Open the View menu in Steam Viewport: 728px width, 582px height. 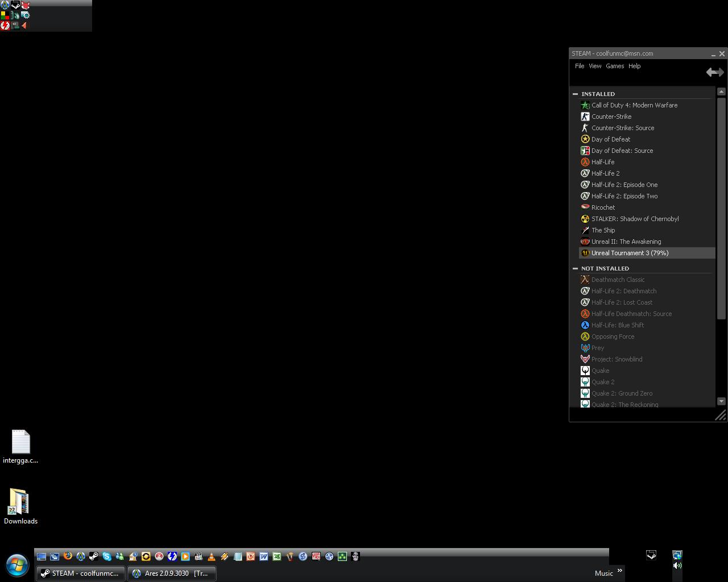coord(595,66)
